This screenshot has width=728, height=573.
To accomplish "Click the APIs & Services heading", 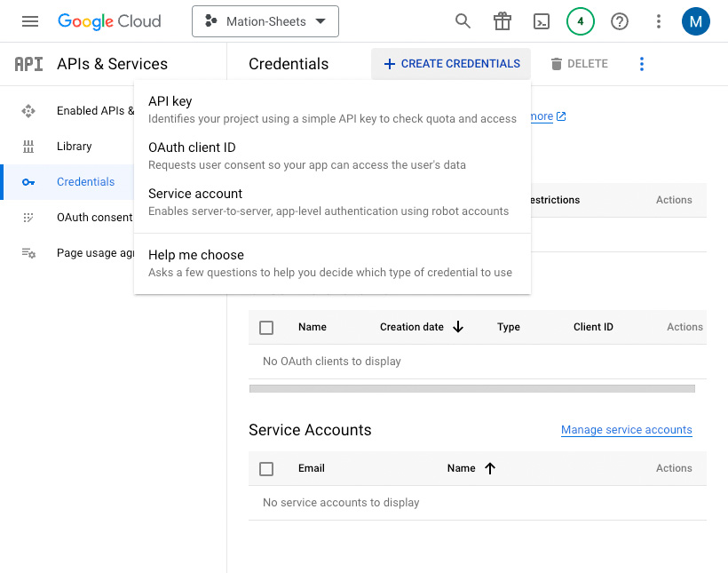I will click(x=112, y=64).
